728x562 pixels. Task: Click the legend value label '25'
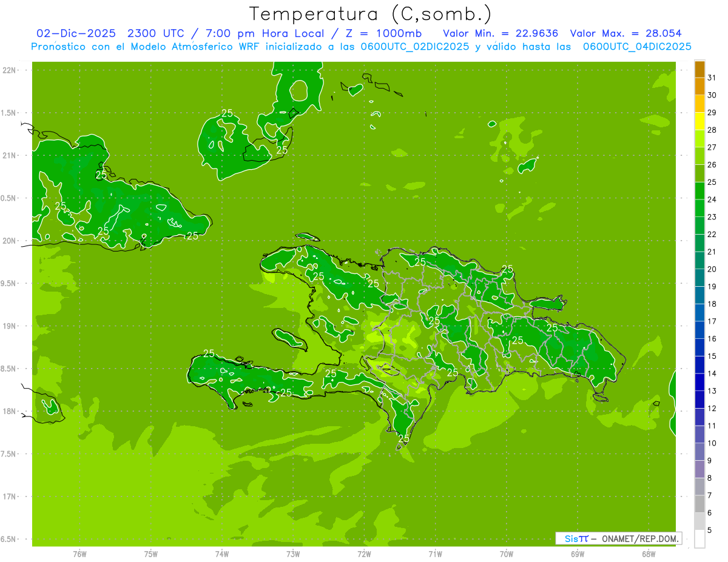click(712, 182)
